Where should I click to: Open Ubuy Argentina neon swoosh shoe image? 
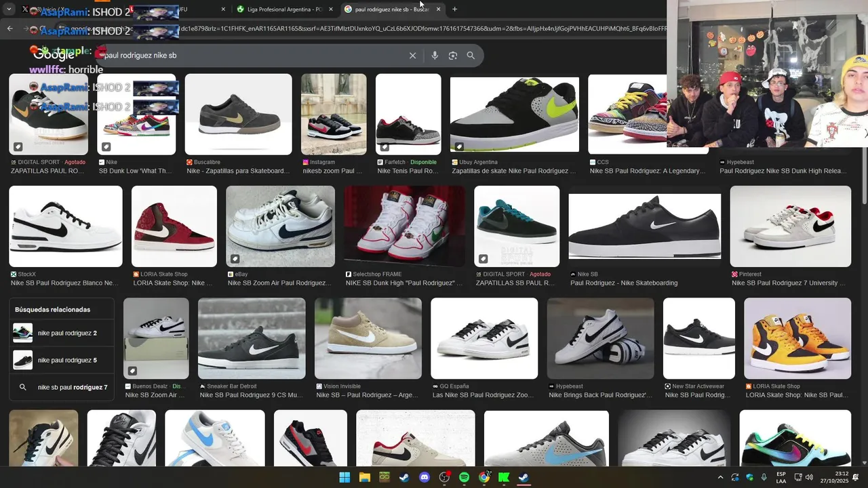(515, 114)
